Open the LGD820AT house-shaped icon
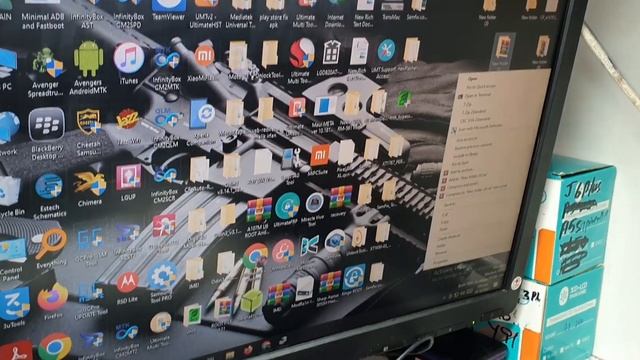 click(x=331, y=52)
